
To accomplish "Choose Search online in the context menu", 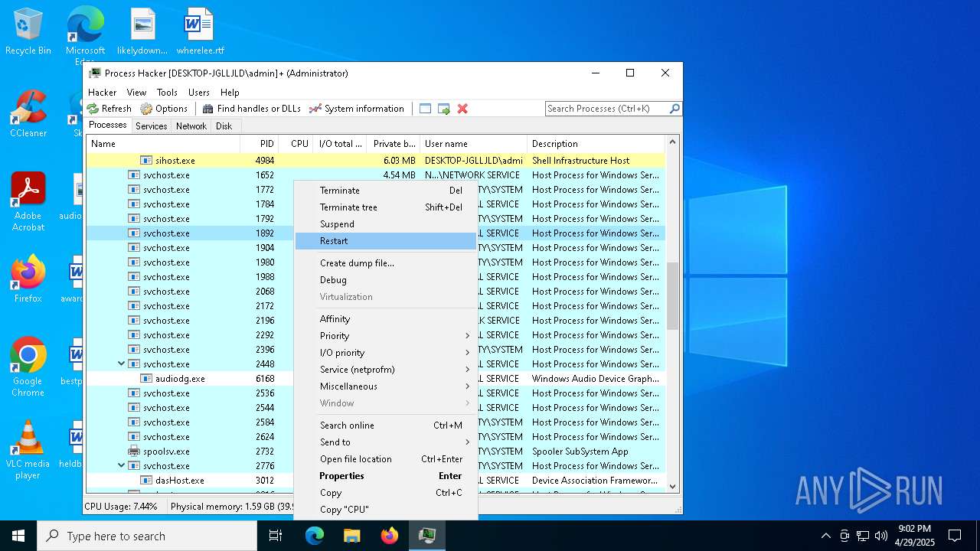I will tap(386, 425).
